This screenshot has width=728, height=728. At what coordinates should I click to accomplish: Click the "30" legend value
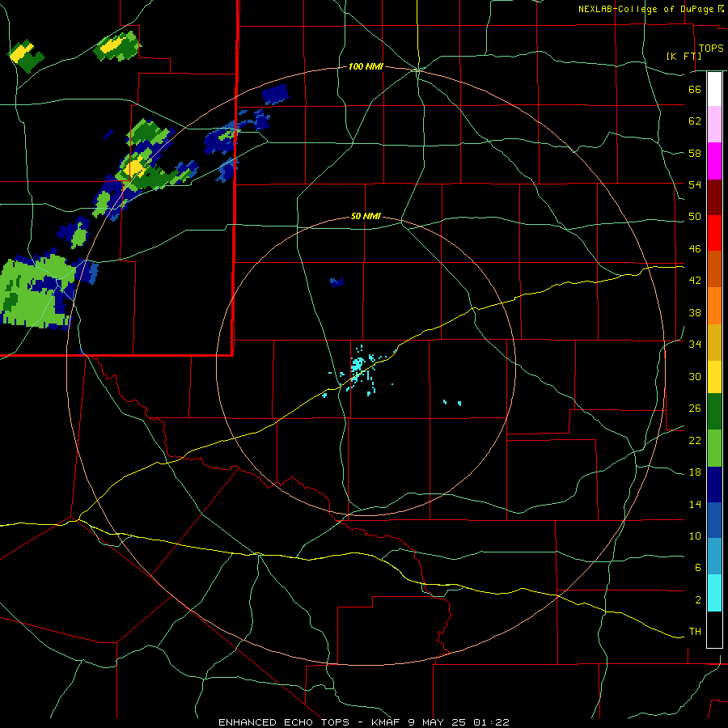point(695,376)
